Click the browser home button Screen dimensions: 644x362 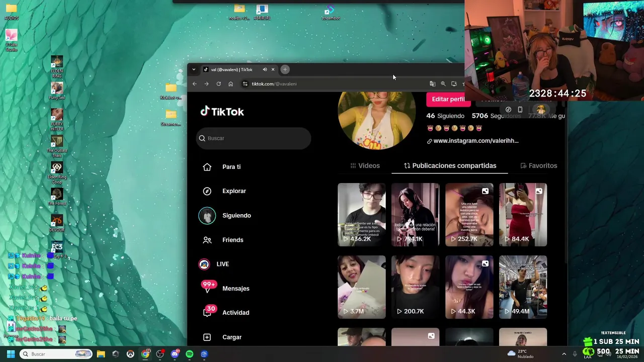230,84
